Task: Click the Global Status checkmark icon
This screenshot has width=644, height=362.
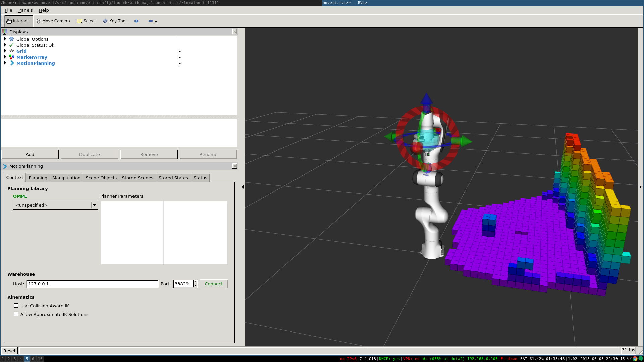Action: click(x=12, y=45)
